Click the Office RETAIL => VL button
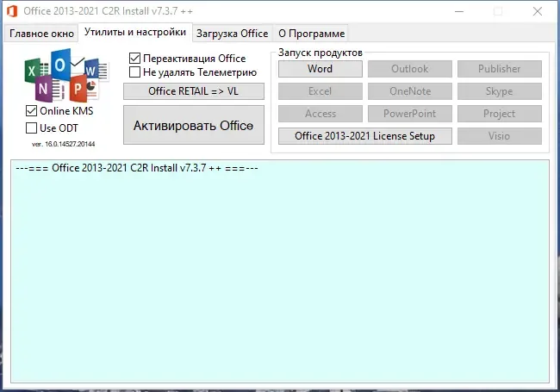This screenshot has height=392, width=560. coord(194,91)
